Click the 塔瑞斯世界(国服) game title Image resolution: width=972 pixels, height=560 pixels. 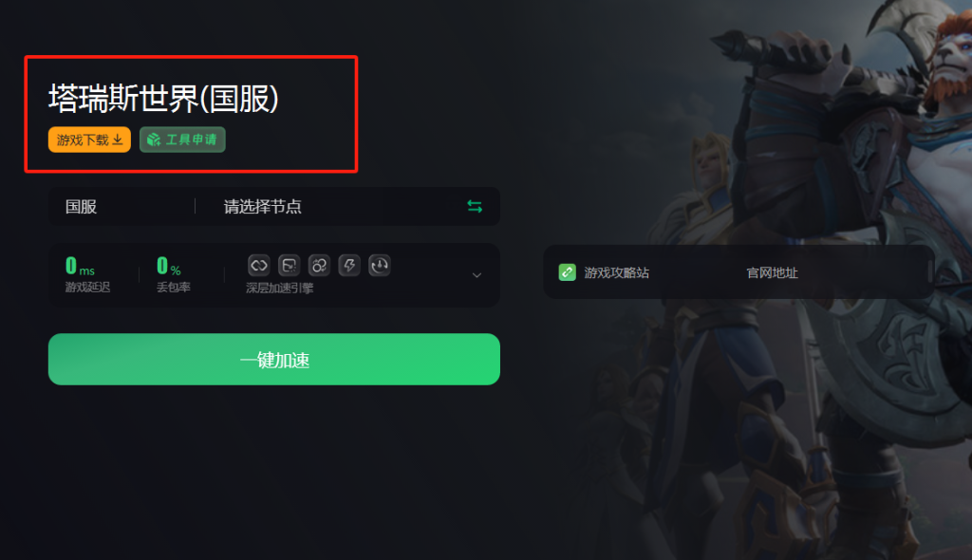(163, 99)
